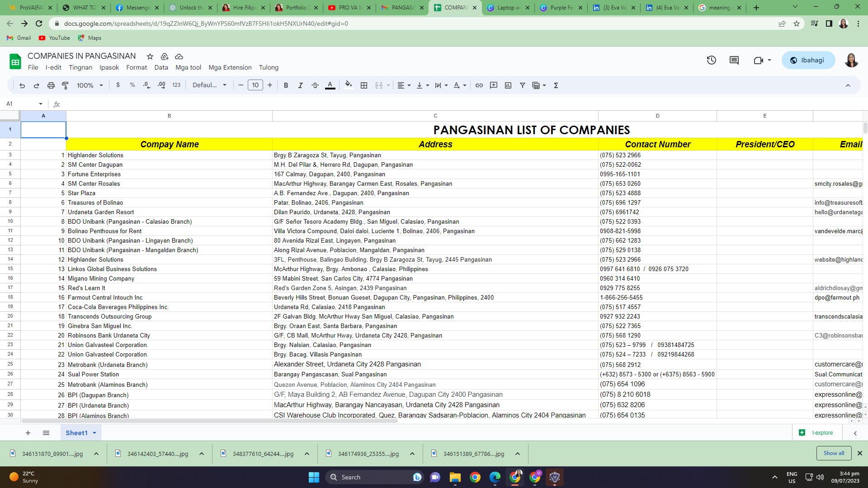This screenshot has width=868, height=488.
Task: Click the insert chart icon
Action: tap(508, 85)
